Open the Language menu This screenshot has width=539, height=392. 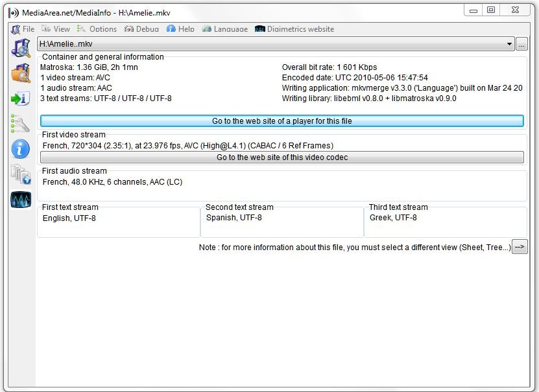224,29
